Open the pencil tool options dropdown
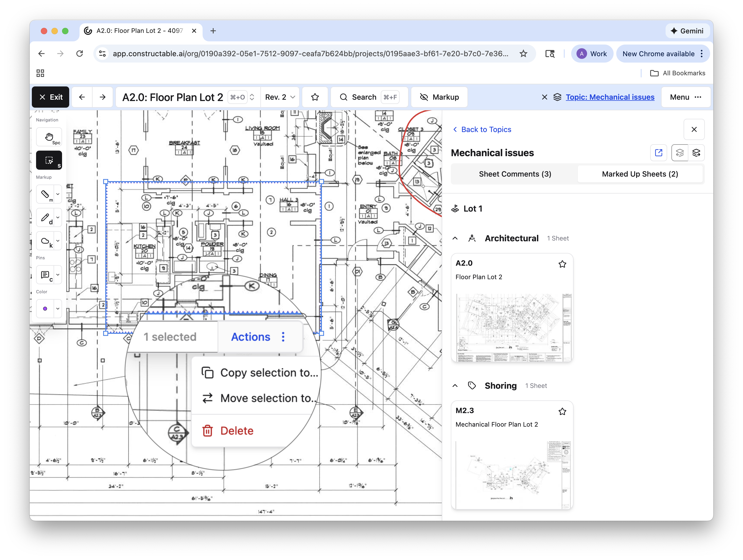This screenshot has width=743, height=560. point(58,217)
